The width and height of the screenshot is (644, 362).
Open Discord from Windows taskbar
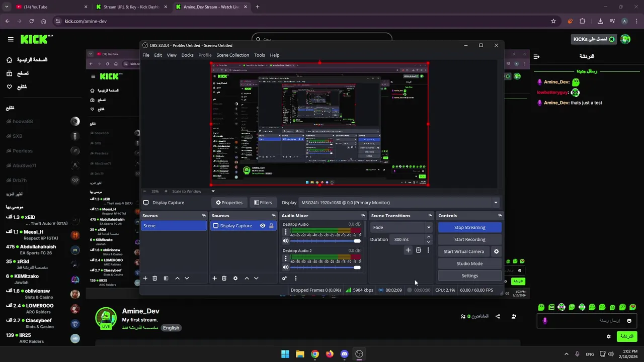(x=344, y=354)
